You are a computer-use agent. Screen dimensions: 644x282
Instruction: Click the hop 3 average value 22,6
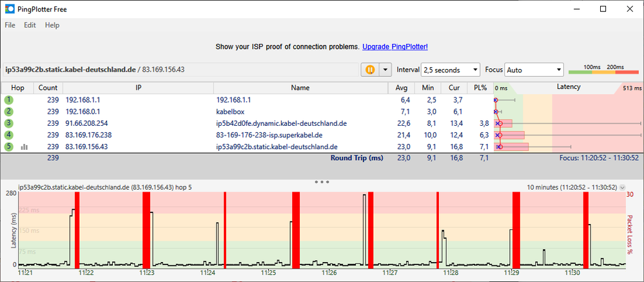pyautogui.click(x=405, y=123)
